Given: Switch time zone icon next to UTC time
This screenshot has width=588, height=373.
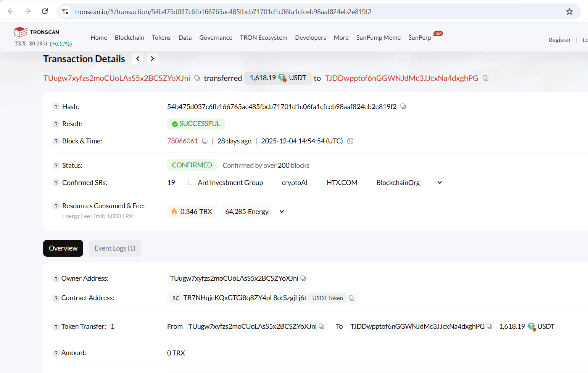Looking at the screenshot, I should tap(350, 141).
